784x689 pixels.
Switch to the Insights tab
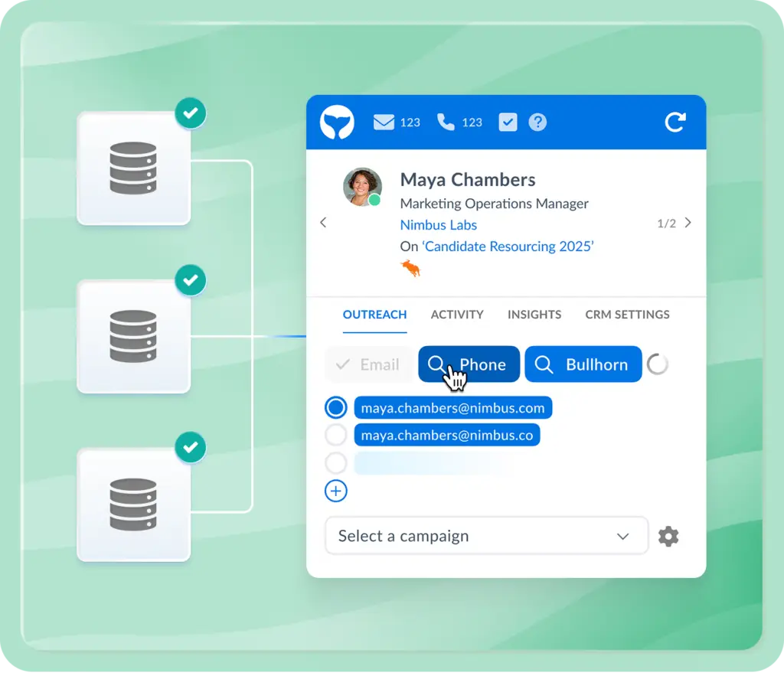tap(534, 315)
